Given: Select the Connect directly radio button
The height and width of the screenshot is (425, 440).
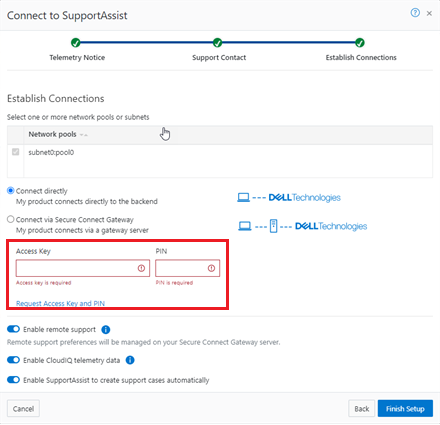Looking at the screenshot, I should pyautogui.click(x=11, y=191).
